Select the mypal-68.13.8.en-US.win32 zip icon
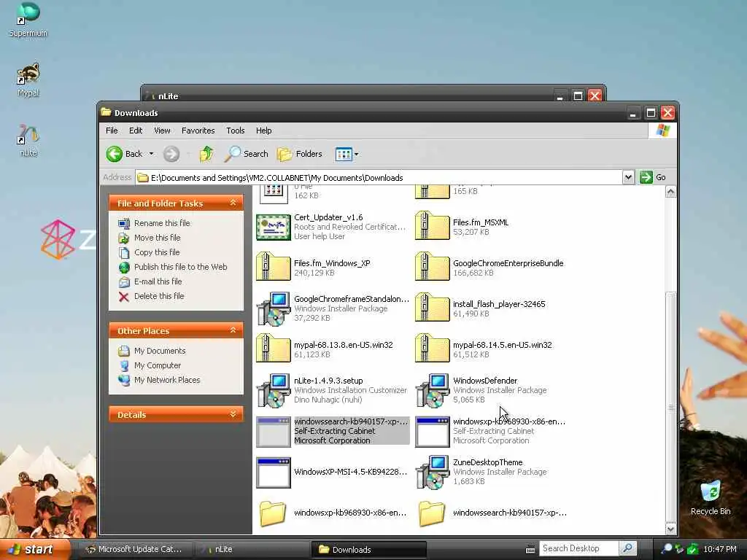 pyautogui.click(x=274, y=349)
